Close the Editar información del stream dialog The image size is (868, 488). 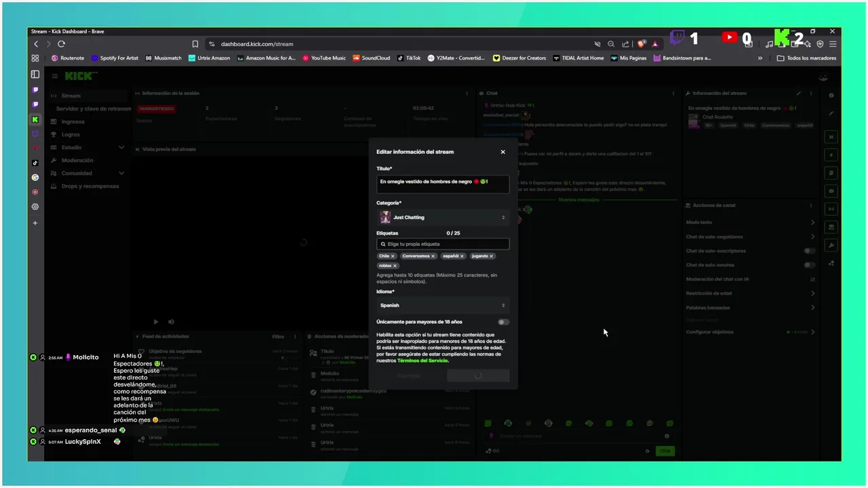(502, 152)
